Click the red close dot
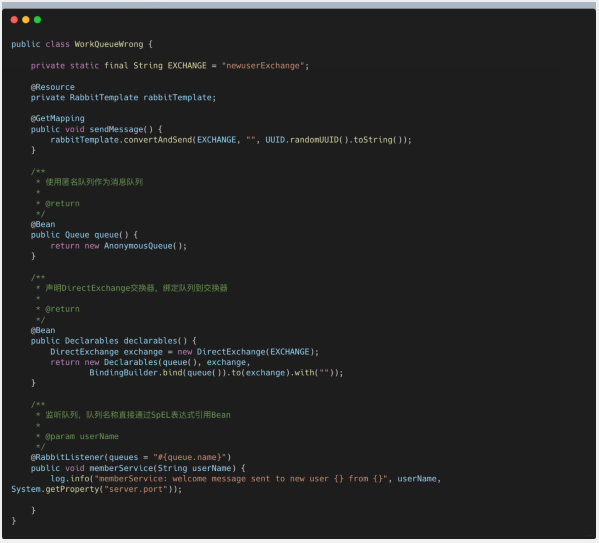The image size is (599, 543). (x=14, y=20)
